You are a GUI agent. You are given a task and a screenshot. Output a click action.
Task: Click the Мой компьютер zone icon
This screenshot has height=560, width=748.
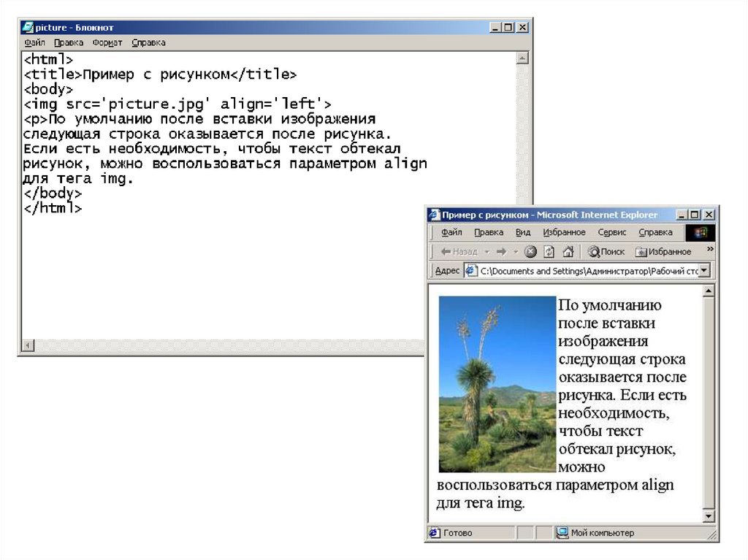[x=562, y=532]
